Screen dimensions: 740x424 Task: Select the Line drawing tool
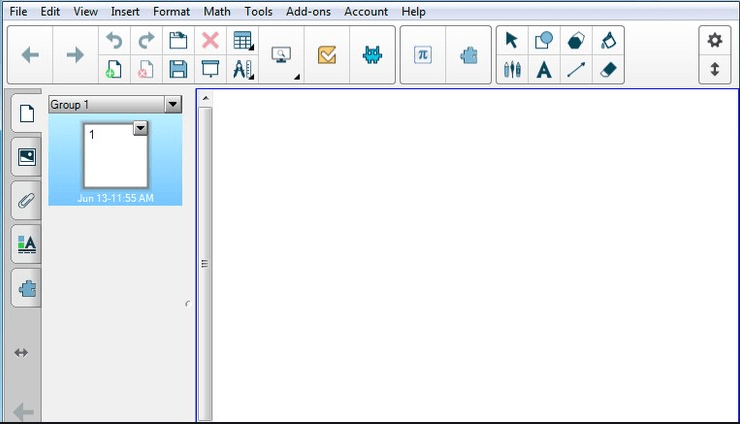576,70
